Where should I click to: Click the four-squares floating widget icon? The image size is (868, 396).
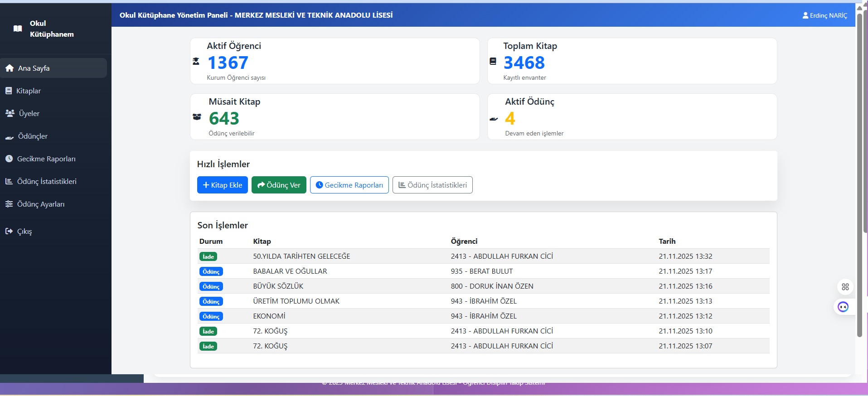click(845, 287)
